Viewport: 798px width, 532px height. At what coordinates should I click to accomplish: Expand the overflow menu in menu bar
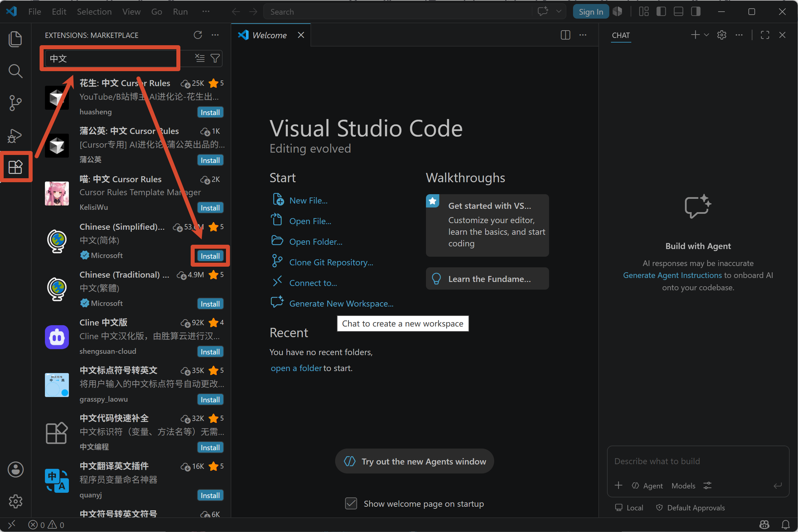[206, 12]
